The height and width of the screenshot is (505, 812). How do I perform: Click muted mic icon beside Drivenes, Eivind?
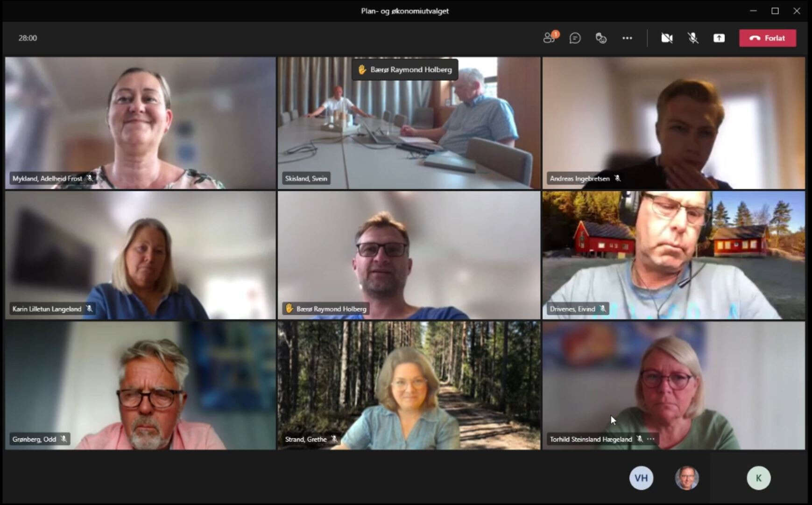pyautogui.click(x=603, y=309)
